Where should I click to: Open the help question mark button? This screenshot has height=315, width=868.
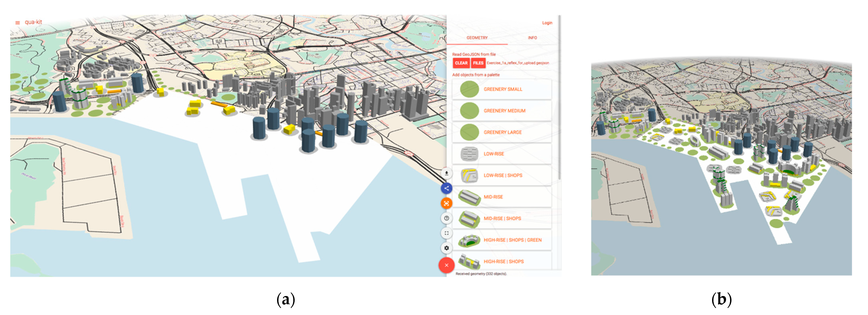[446, 218]
